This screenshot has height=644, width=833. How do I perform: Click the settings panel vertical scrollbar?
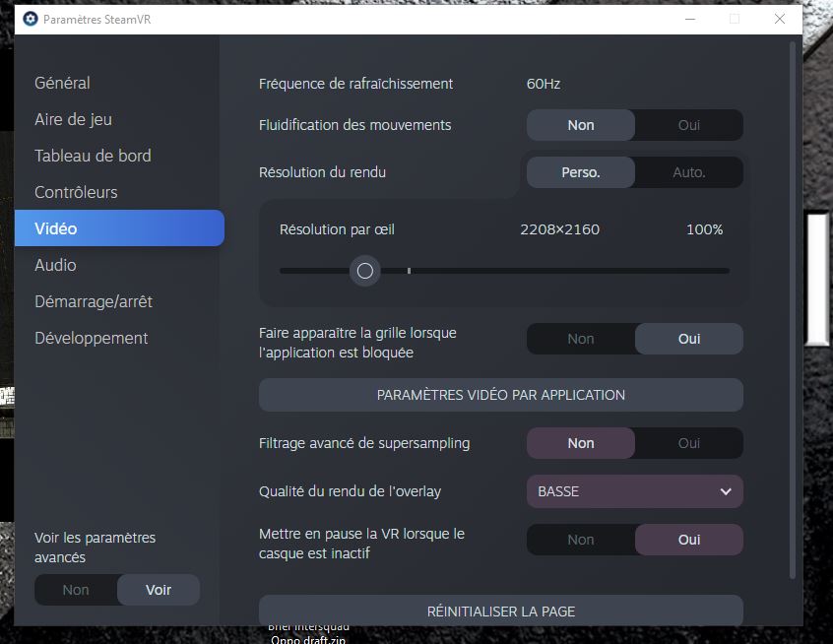click(792, 311)
